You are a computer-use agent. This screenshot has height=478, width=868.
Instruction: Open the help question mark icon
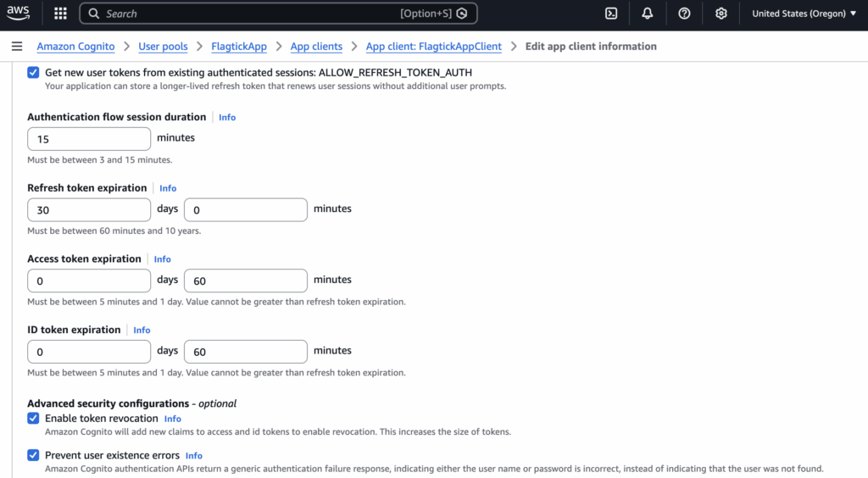684,14
